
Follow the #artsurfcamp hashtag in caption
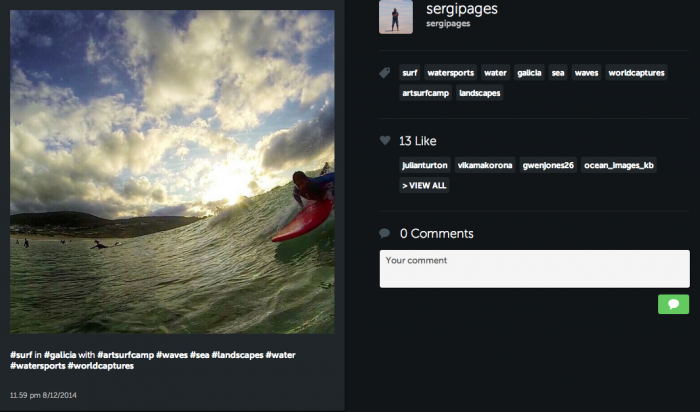[127, 355]
